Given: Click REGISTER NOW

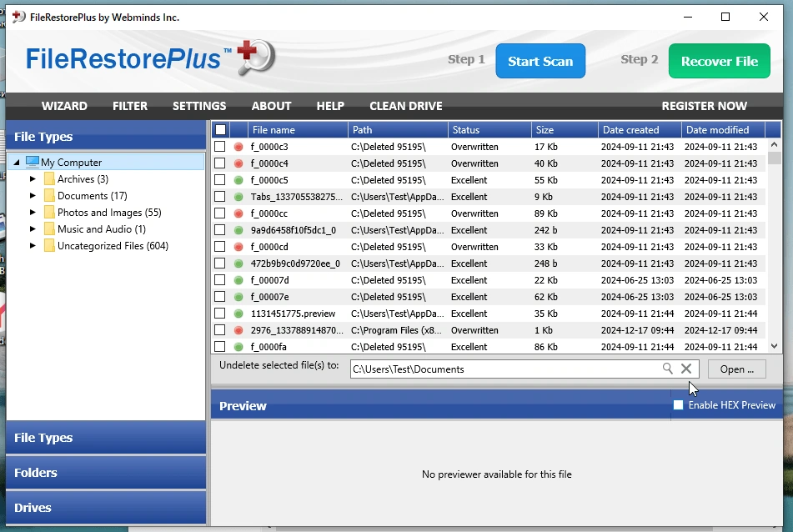Looking at the screenshot, I should pyautogui.click(x=704, y=106).
